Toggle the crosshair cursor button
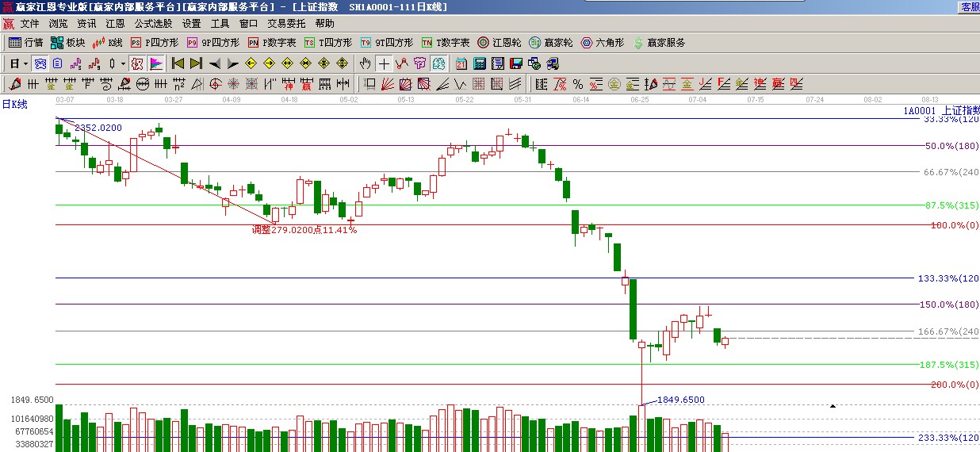Screen dimensions: 980x452 pyautogui.click(x=384, y=63)
